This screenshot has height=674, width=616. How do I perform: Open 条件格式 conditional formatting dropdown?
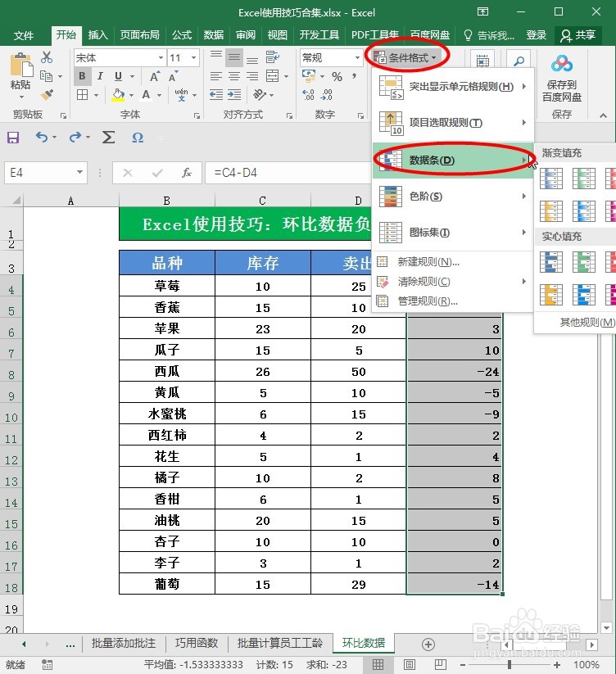click(405, 57)
